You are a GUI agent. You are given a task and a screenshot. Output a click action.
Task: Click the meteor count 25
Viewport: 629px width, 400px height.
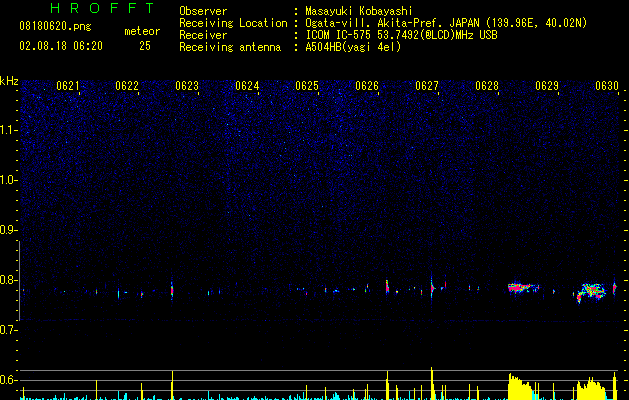point(145,46)
